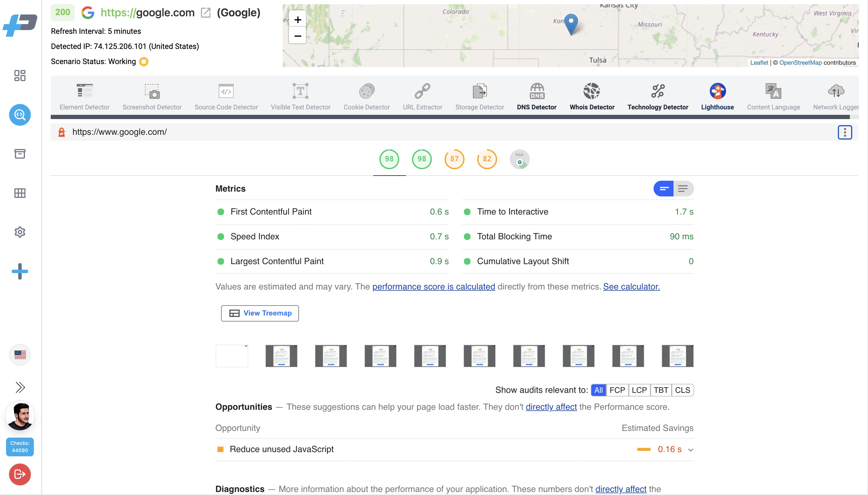Image resolution: width=868 pixels, height=495 pixels.
Task: Select the TBT audits filter
Action: (661, 390)
